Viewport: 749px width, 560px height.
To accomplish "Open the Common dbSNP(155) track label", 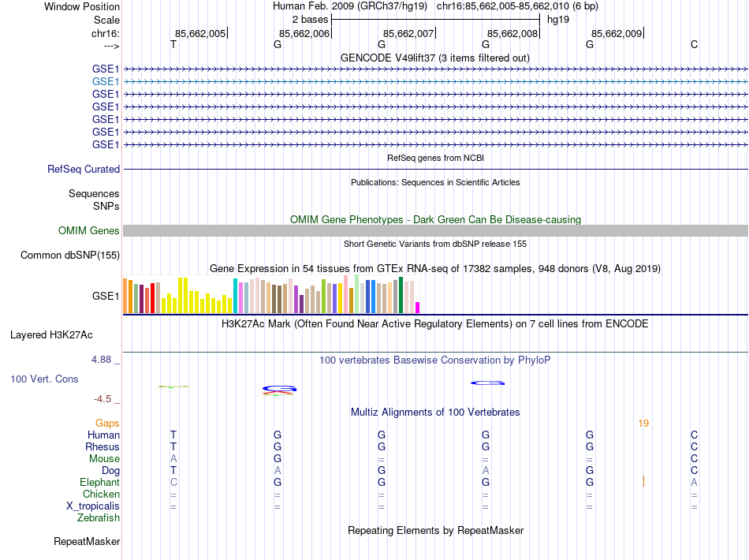I will point(70,255).
